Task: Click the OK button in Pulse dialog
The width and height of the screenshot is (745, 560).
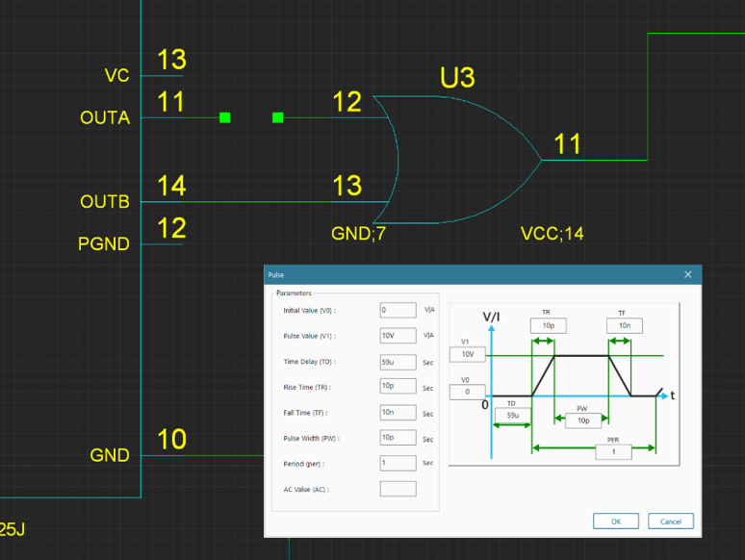Action: [616, 522]
